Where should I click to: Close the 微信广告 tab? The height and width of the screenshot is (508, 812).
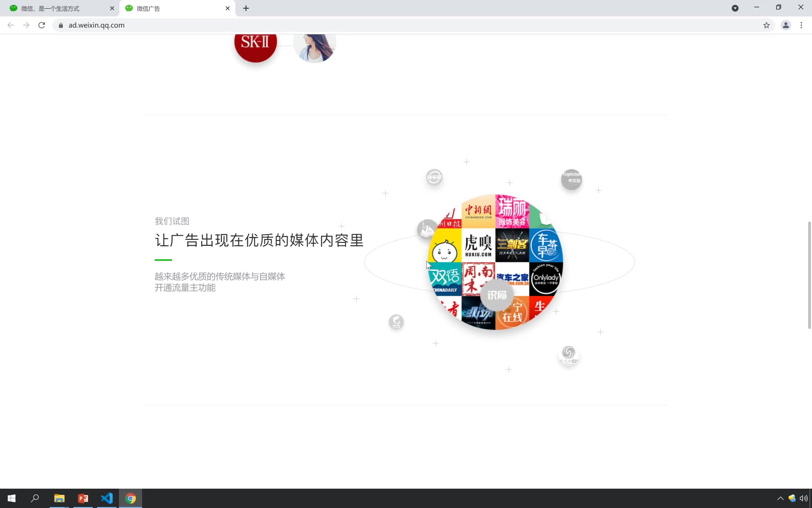pyautogui.click(x=228, y=8)
